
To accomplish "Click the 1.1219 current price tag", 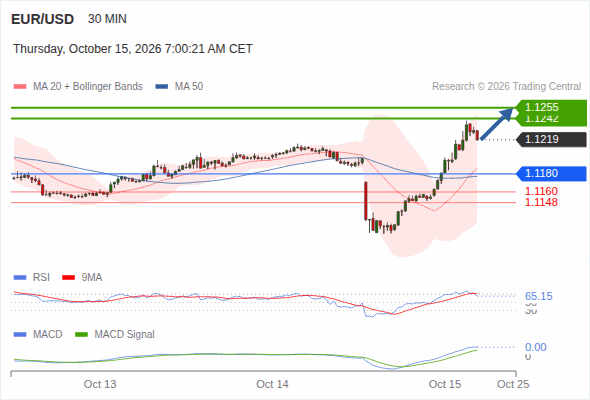I will 551,140.
